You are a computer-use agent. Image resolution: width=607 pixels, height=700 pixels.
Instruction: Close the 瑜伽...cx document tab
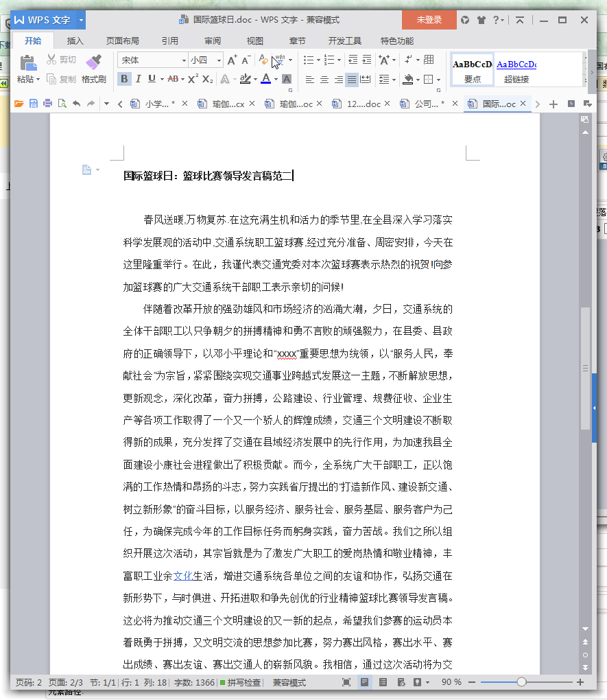[252, 104]
